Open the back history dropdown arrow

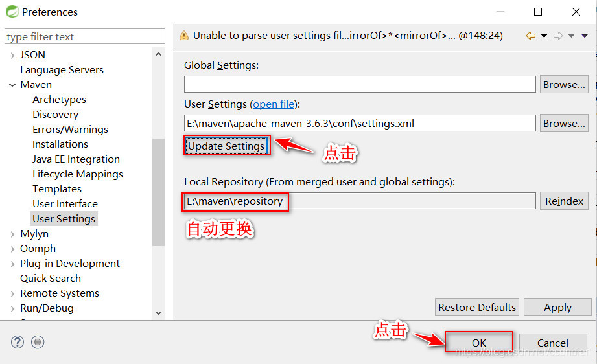[x=544, y=36]
